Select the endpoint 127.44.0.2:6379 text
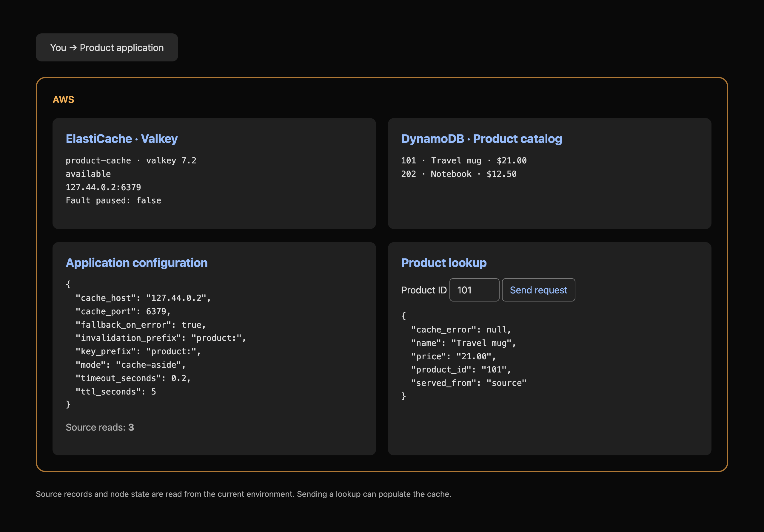 tap(103, 187)
